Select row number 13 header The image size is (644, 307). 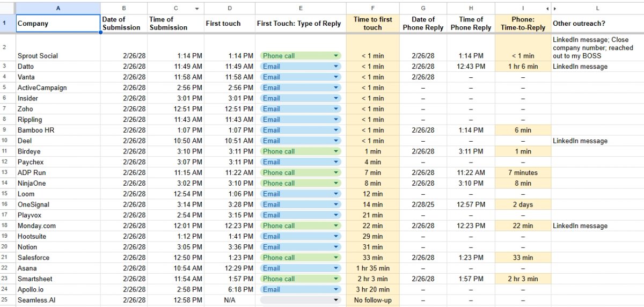[8, 173]
